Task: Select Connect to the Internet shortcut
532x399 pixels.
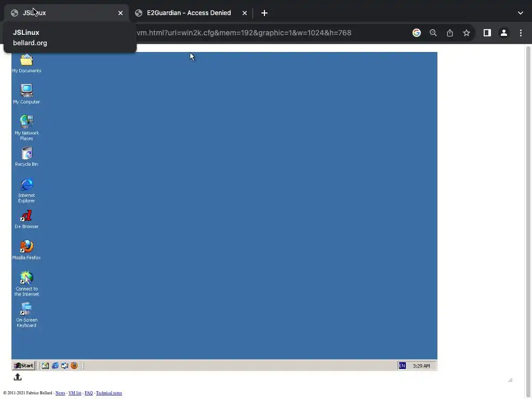Action: [x=26, y=284]
